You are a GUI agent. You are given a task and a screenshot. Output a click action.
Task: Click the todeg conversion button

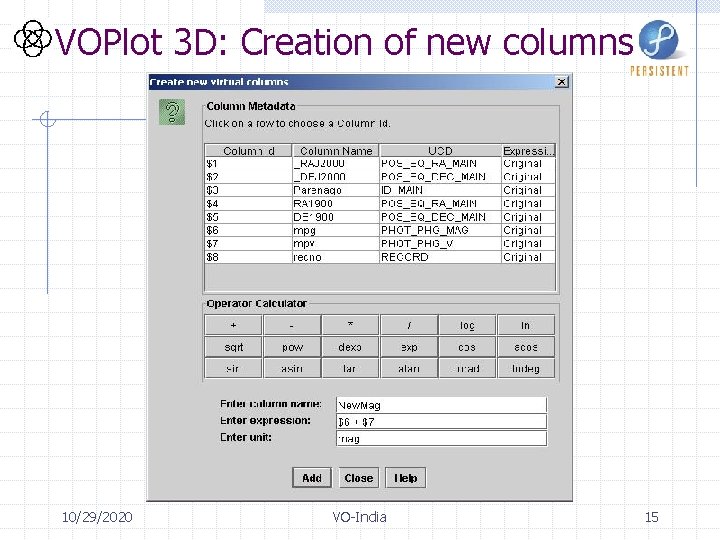point(526,368)
